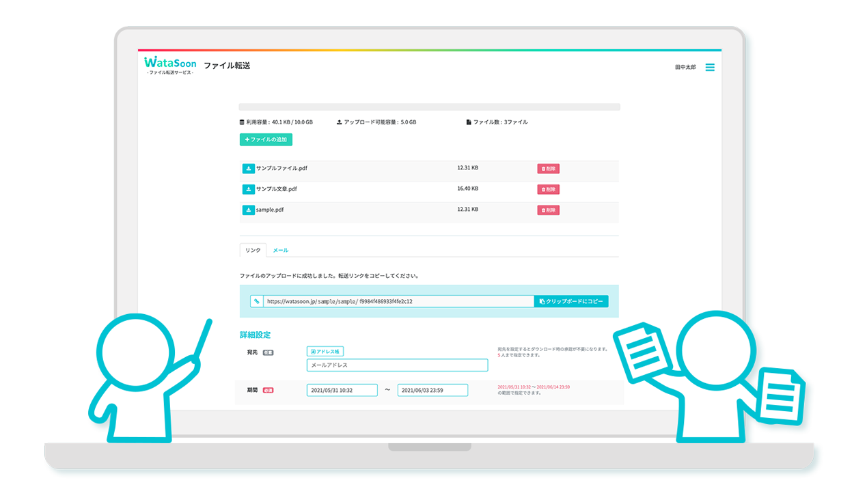This screenshot has height=504, width=867.
Task: Click the ファイル数 3ファイル text
Action: click(497, 122)
